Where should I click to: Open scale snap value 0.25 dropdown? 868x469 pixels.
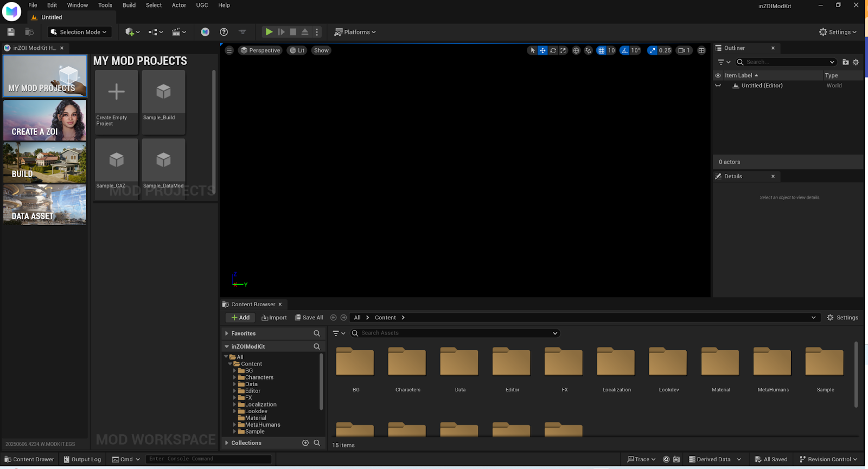pyautogui.click(x=665, y=50)
